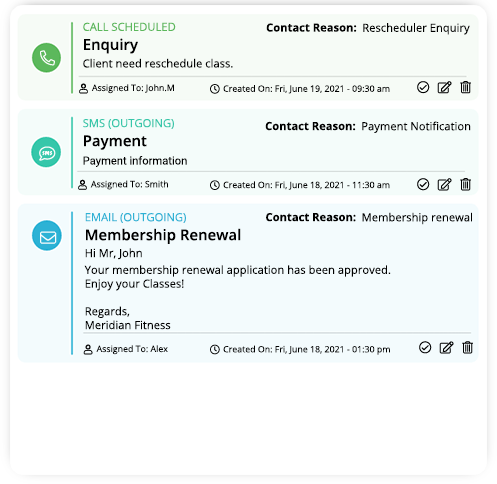497x484 pixels.
Task: Edit the Payment SMS entry
Action: click(444, 184)
